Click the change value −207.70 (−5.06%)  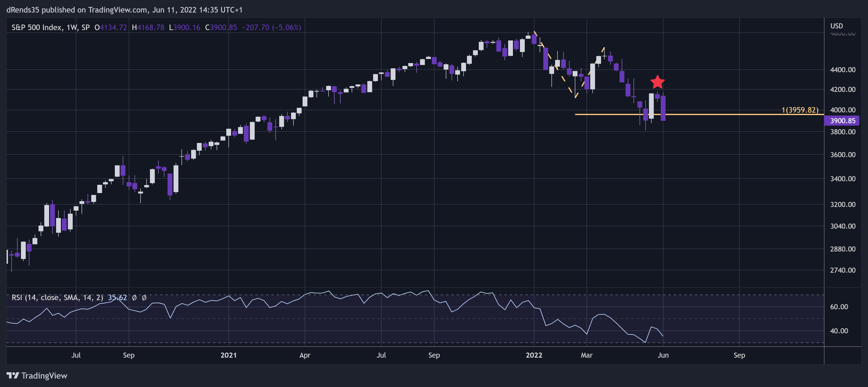tap(272, 28)
